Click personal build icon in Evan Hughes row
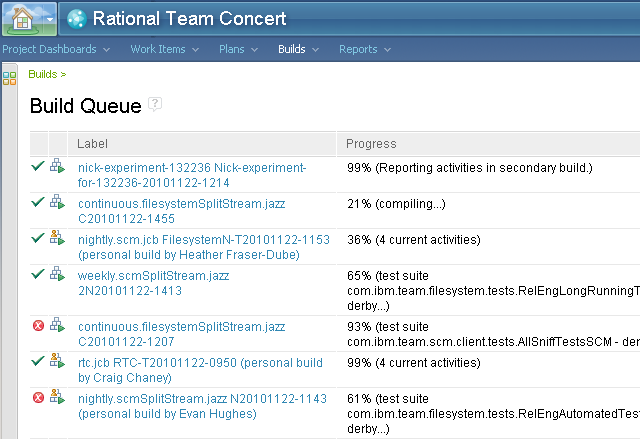 point(58,397)
